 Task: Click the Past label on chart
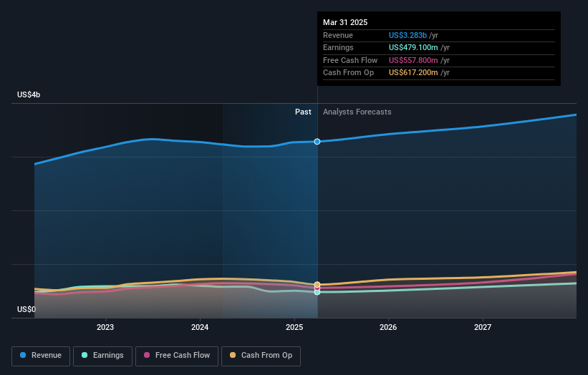click(x=303, y=112)
